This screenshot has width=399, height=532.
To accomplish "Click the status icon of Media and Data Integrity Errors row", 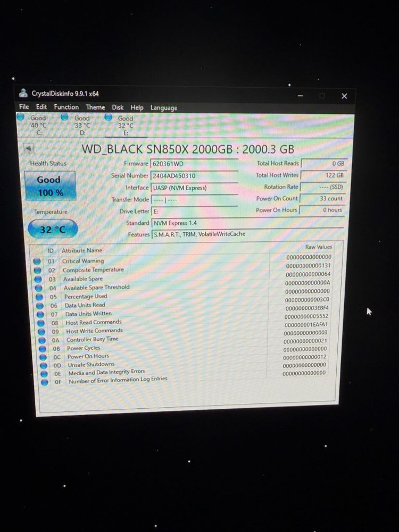I will click(x=44, y=374).
